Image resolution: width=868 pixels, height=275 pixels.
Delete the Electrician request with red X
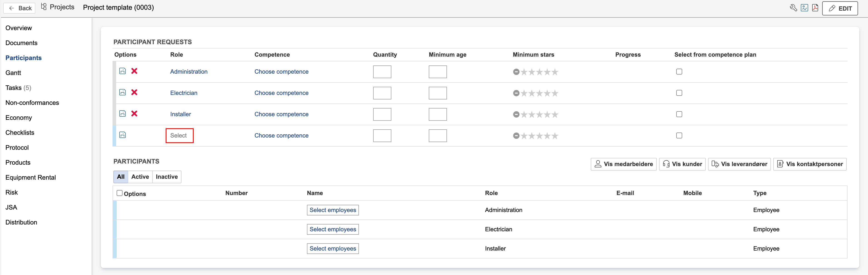(x=134, y=92)
